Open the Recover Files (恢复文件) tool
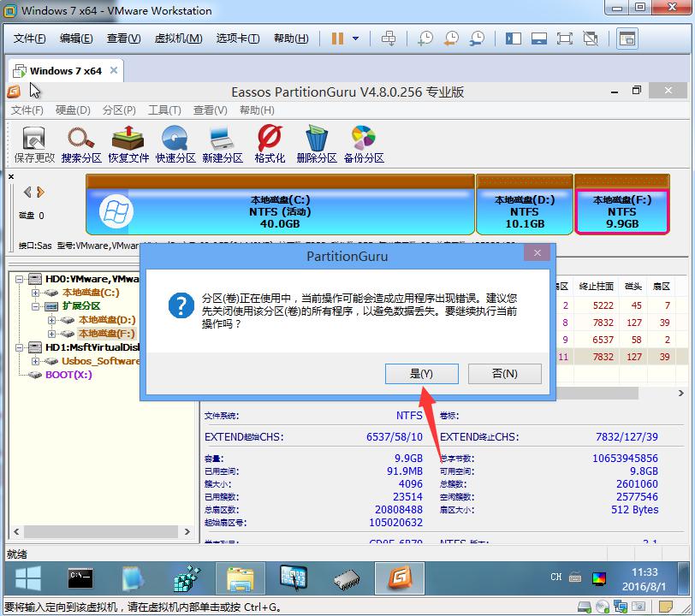 click(x=128, y=144)
